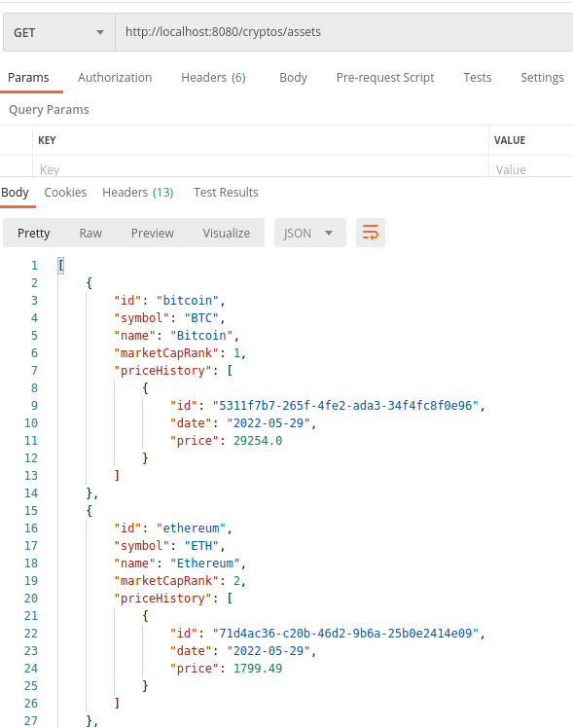
Task: Click the "Ethereum" name value
Action: point(205,564)
